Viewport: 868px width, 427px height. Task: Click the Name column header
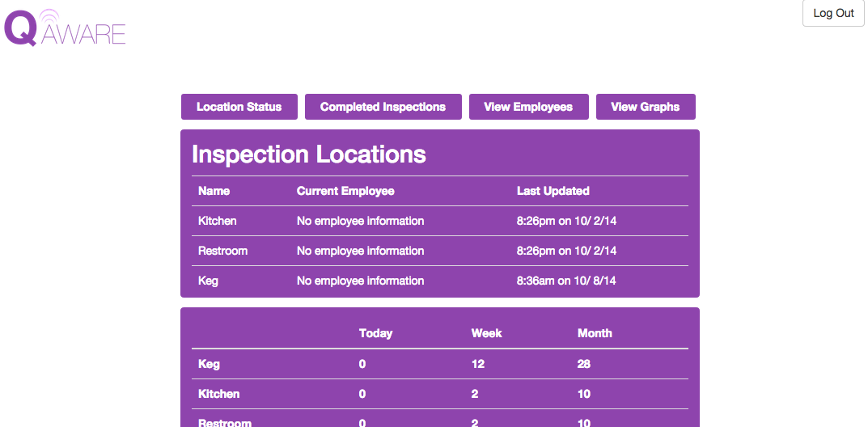[x=214, y=191]
